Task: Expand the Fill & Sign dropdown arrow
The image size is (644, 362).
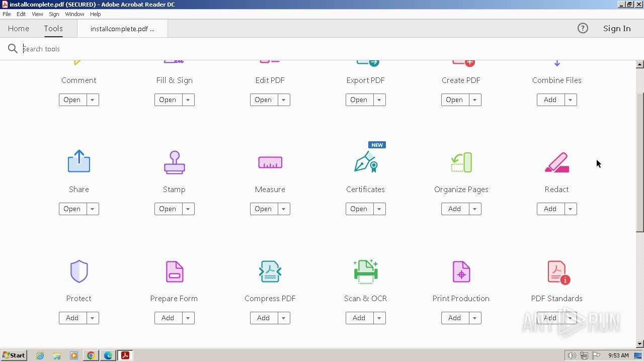Action: [188, 100]
